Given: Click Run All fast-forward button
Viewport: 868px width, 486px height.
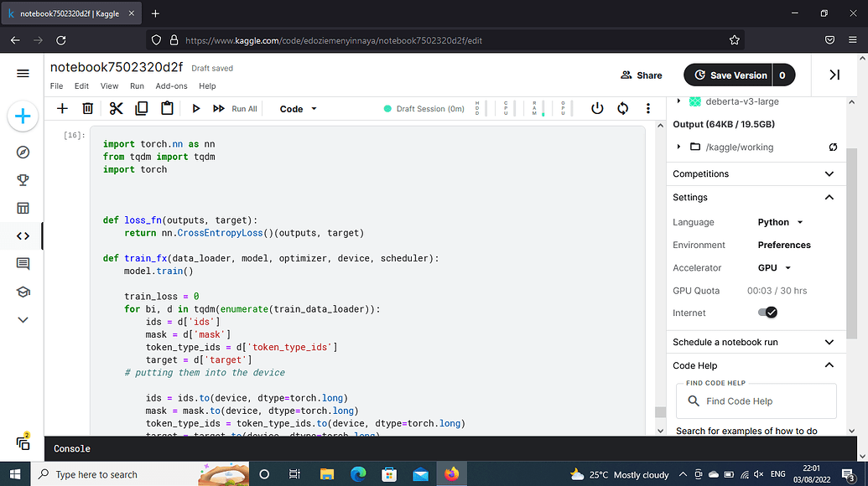Looking at the screenshot, I should (235, 109).
